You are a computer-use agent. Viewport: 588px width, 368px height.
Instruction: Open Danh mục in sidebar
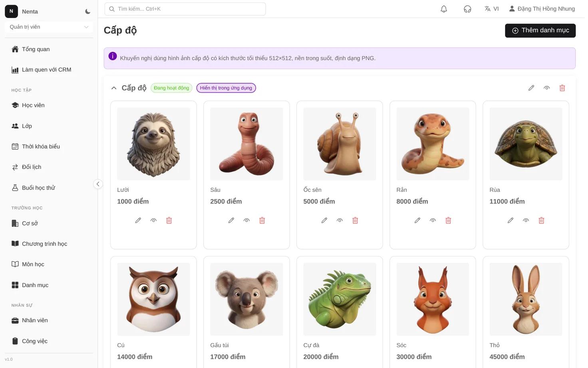click(49, 285)
